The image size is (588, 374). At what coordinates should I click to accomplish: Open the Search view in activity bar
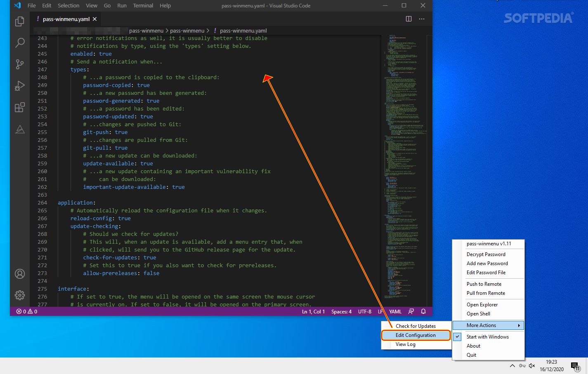(x=20, y=43)
